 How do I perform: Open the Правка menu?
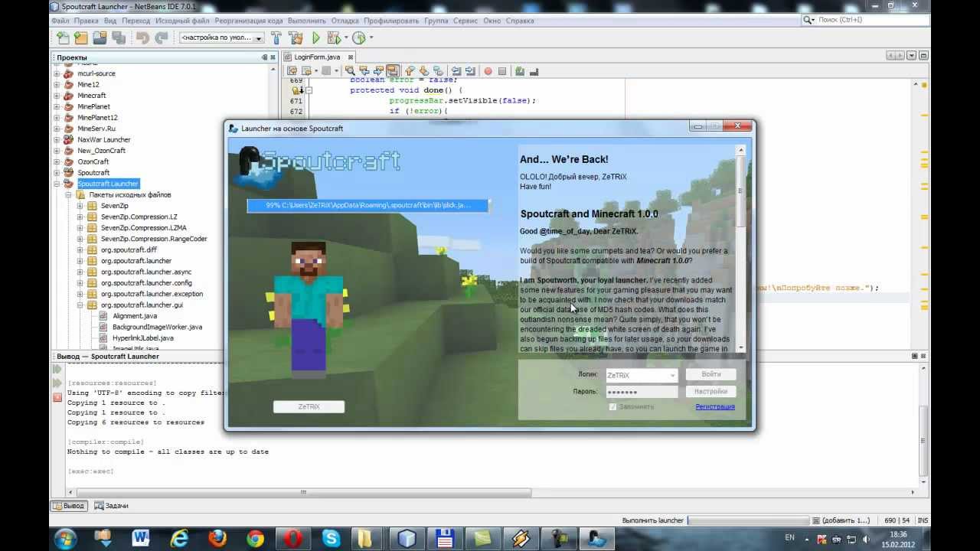click(x=87, y=21)
